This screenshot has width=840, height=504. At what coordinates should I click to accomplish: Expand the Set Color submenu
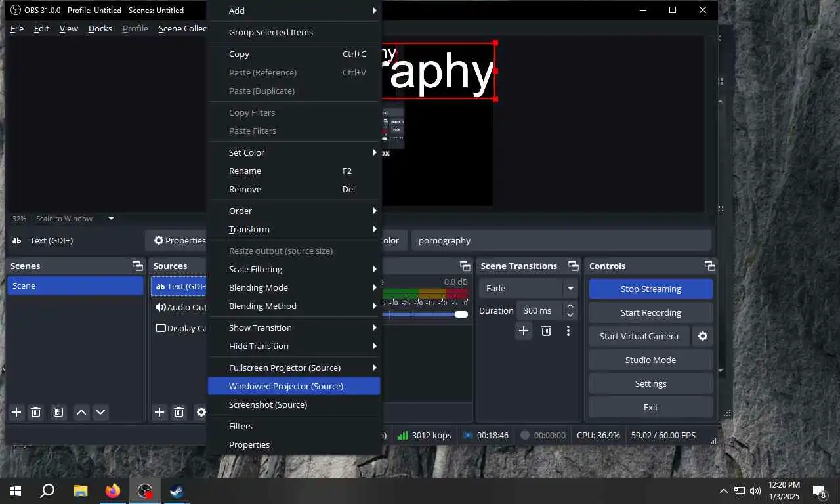tap(294, 152)
